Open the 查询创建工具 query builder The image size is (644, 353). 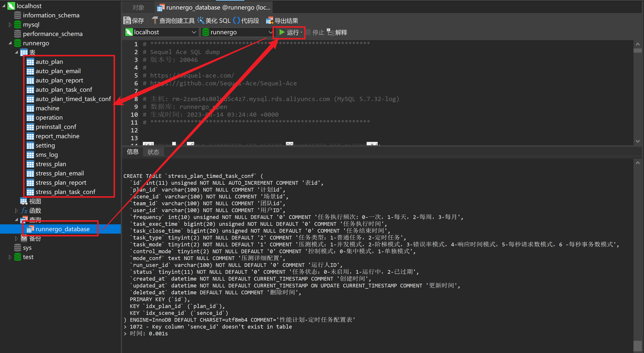173,20
